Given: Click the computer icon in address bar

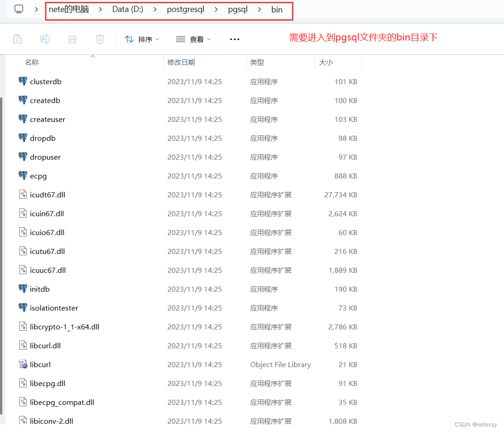Looking at the screenshot, I should pos(19,9).
